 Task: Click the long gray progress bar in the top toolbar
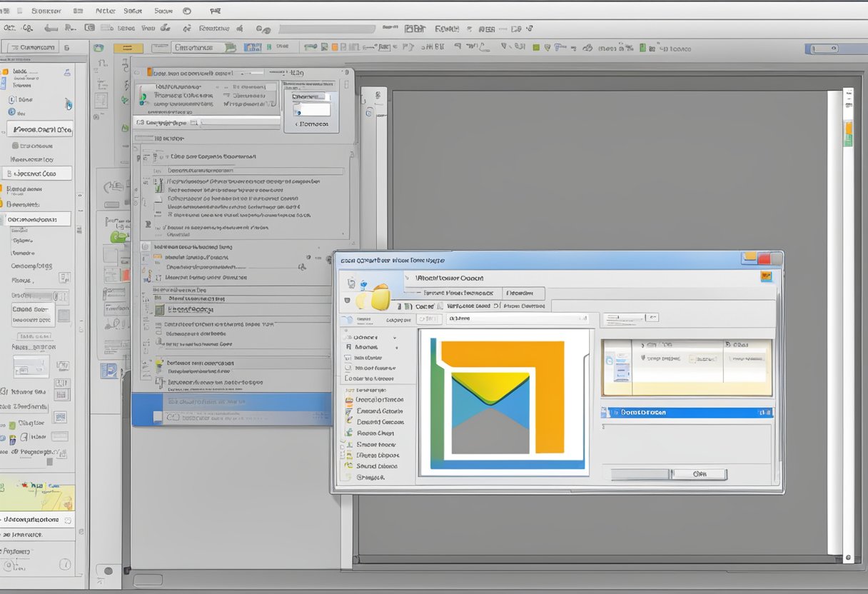[326, 29]
